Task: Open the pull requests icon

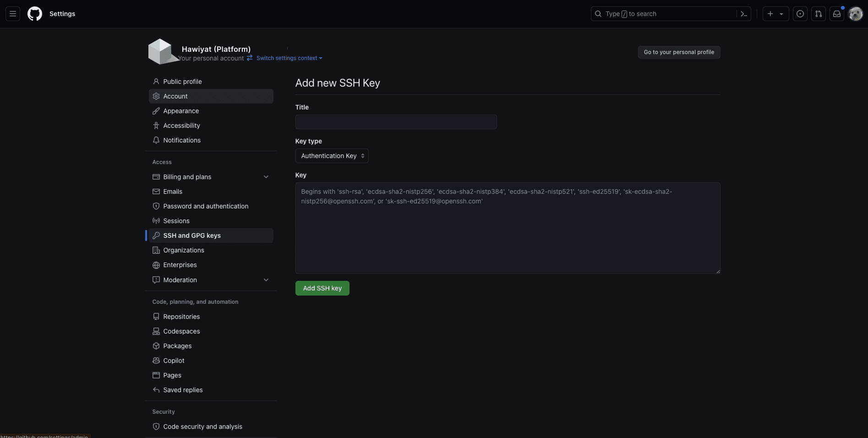Action: pyautogui.click(x=819, y=14)
